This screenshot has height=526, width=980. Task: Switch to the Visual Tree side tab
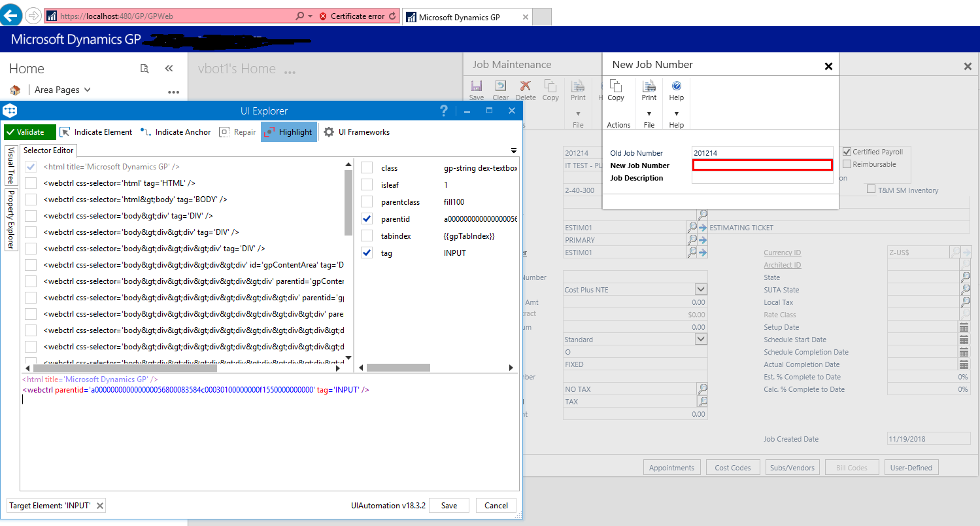pyautogui.click(x=11, y=166)
